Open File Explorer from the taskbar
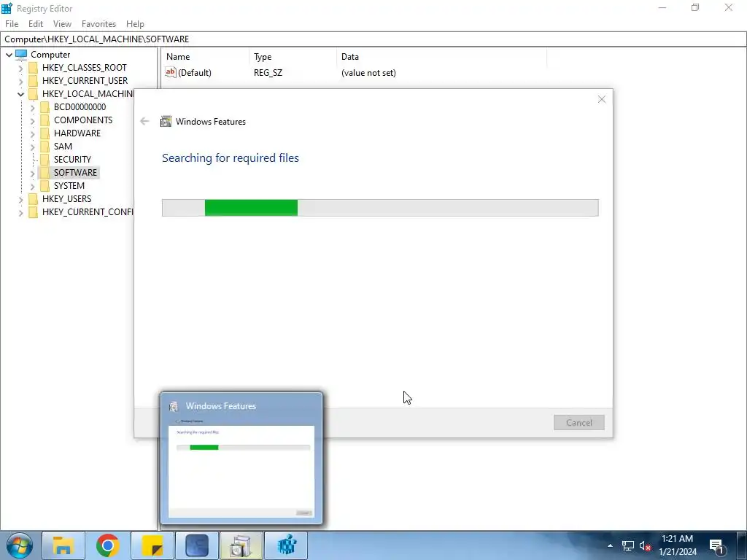 click(63, 545)
